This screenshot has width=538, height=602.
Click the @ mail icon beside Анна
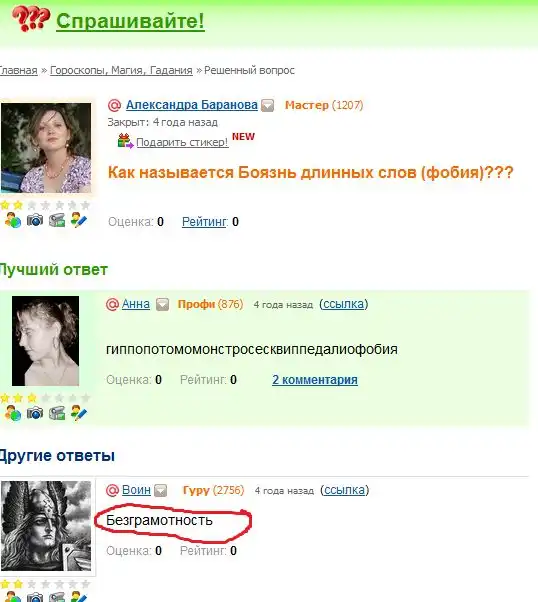pos(112,304)
